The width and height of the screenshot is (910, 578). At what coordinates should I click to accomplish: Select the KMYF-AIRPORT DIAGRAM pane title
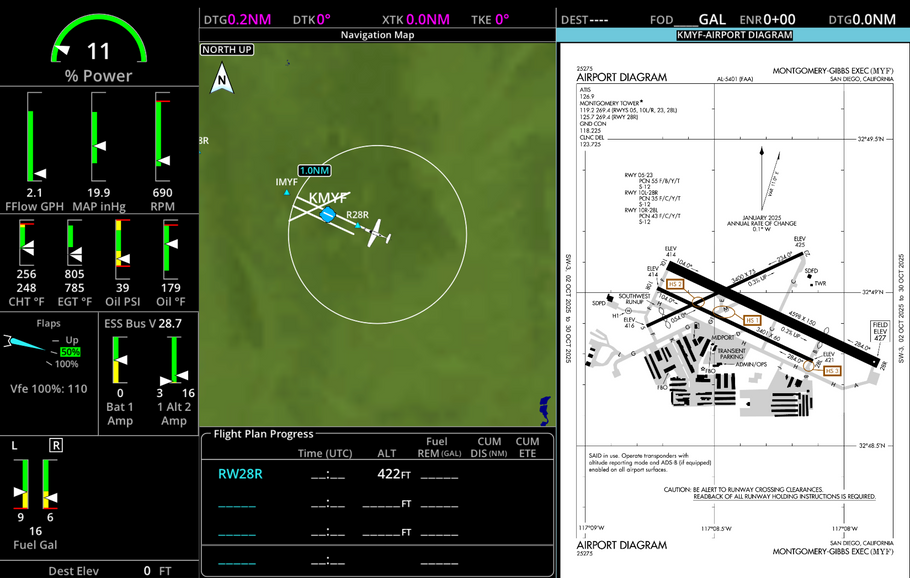[734, 35]
